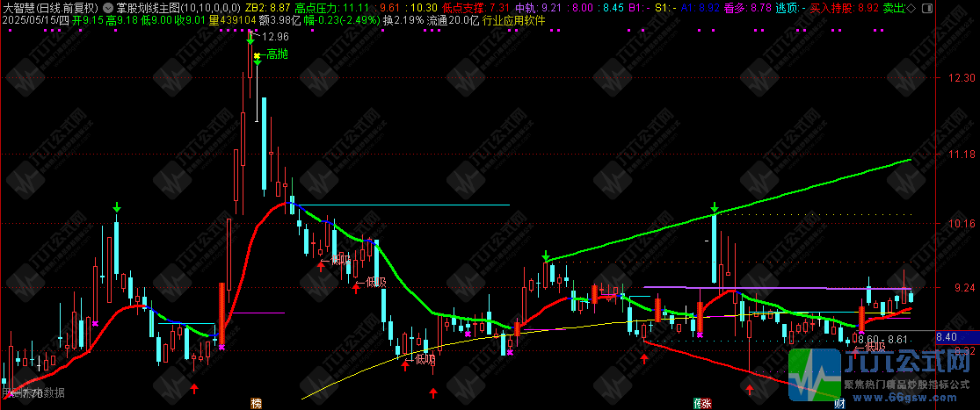980x410 pixels.
Task: Click the blue 8.40 price tag on axis
Action: pos(947,336)
